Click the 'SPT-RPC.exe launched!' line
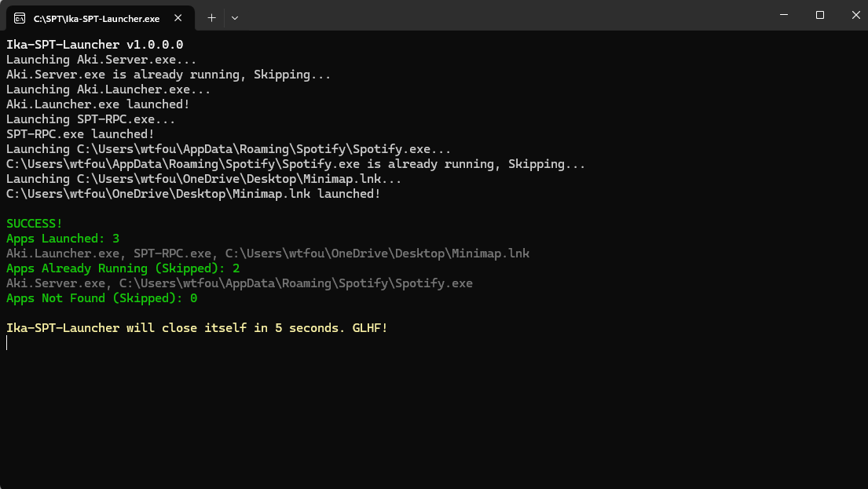 (x=80, y=134)
